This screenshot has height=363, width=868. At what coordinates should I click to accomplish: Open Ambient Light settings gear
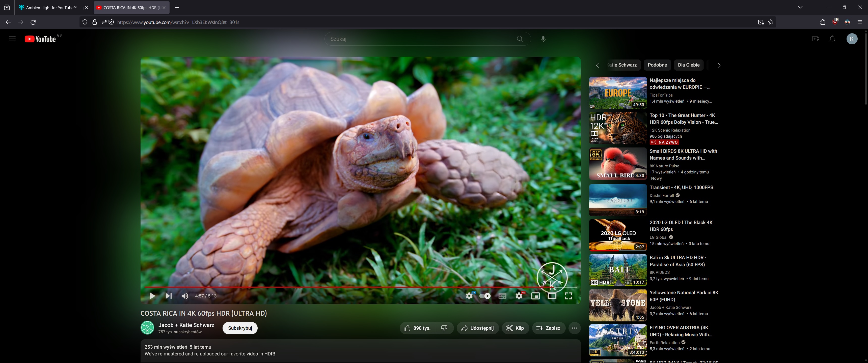click(469, 296)
